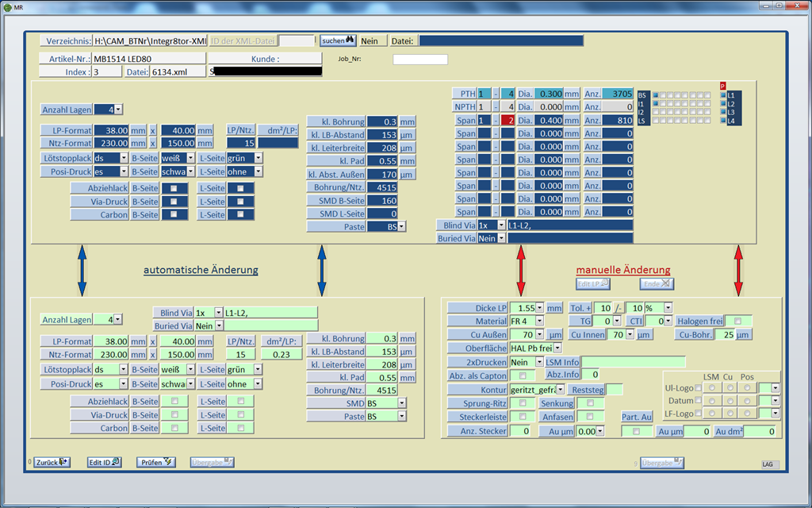Click the LSM Info text field
812x508 pixels.
[632, 361]
